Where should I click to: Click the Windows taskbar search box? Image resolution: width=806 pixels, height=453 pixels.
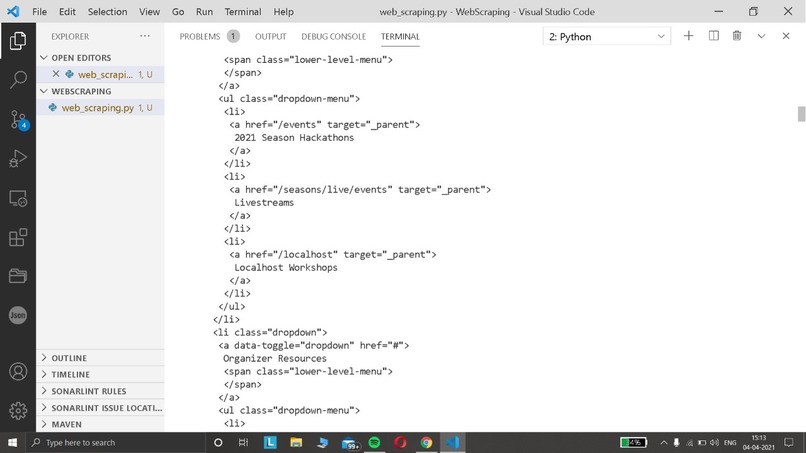tap(116, 442)
